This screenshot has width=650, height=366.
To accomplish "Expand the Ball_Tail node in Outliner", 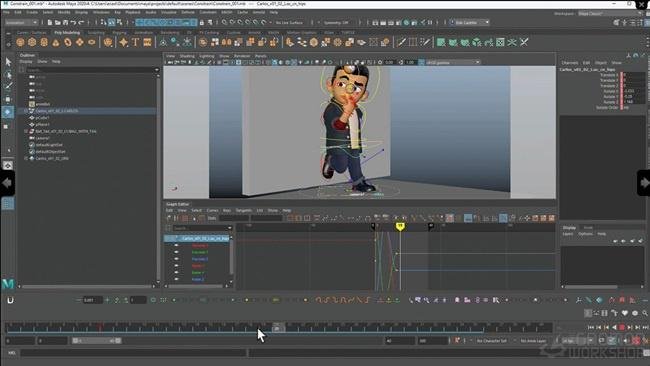I will [26, 131].
